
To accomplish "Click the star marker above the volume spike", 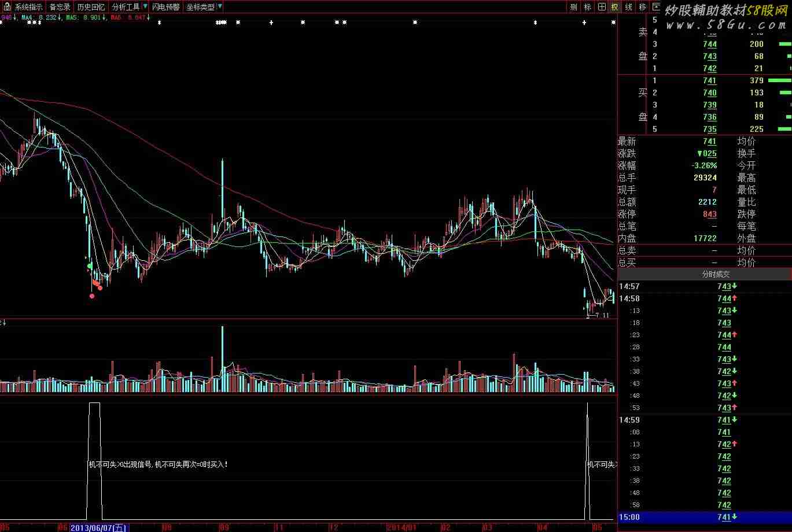I will click(222, 23).
